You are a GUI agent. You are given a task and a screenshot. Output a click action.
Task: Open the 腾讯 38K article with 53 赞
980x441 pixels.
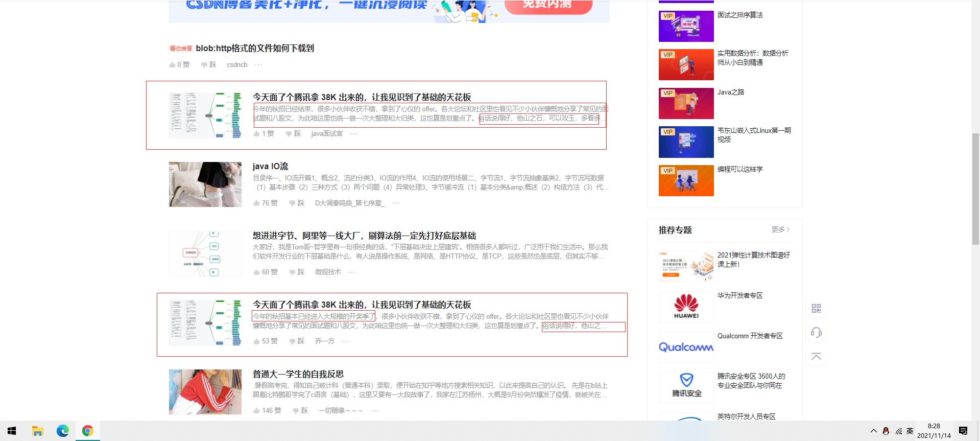pos(362,305)
